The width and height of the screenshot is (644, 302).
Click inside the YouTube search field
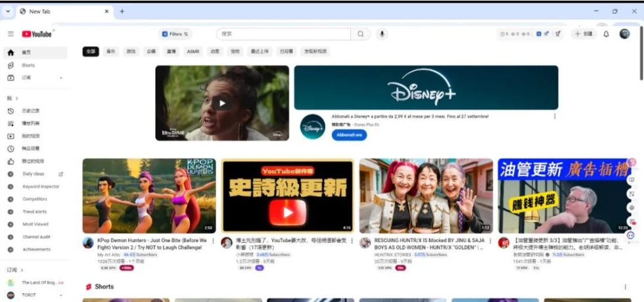[x=283, y=34]
